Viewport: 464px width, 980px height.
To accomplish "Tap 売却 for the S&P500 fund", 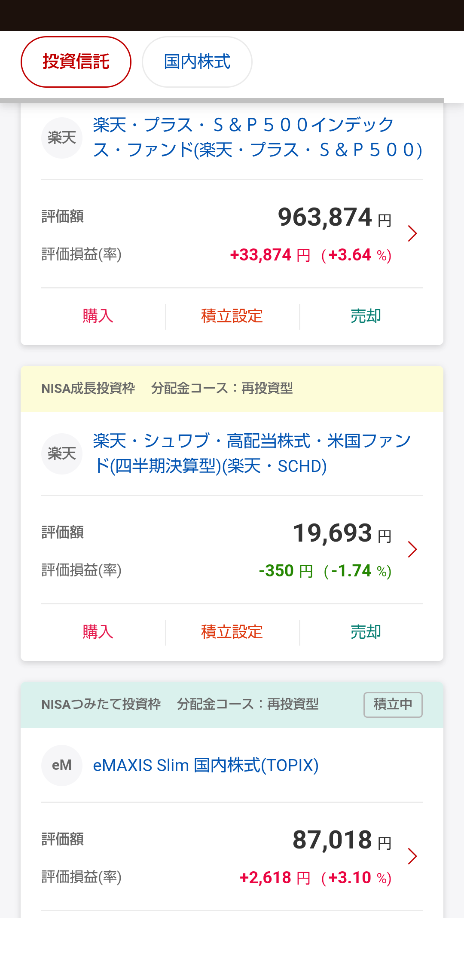I will point(366,316).
